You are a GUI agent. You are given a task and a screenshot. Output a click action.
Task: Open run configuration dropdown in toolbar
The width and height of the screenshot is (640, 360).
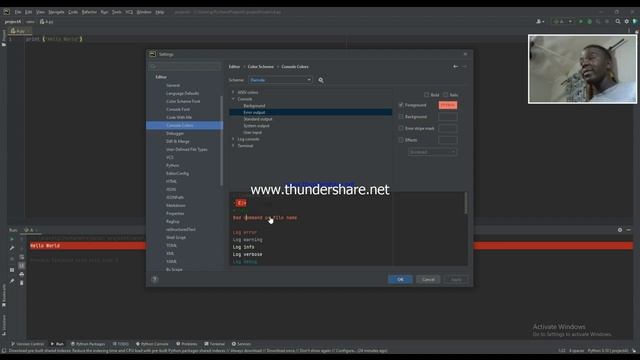point(563,22)
